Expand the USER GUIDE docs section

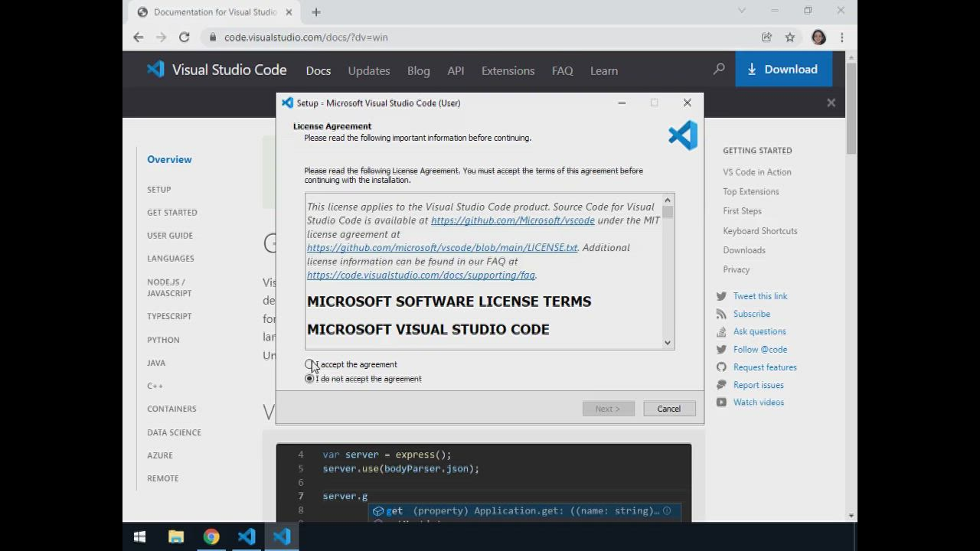point(170,236)
